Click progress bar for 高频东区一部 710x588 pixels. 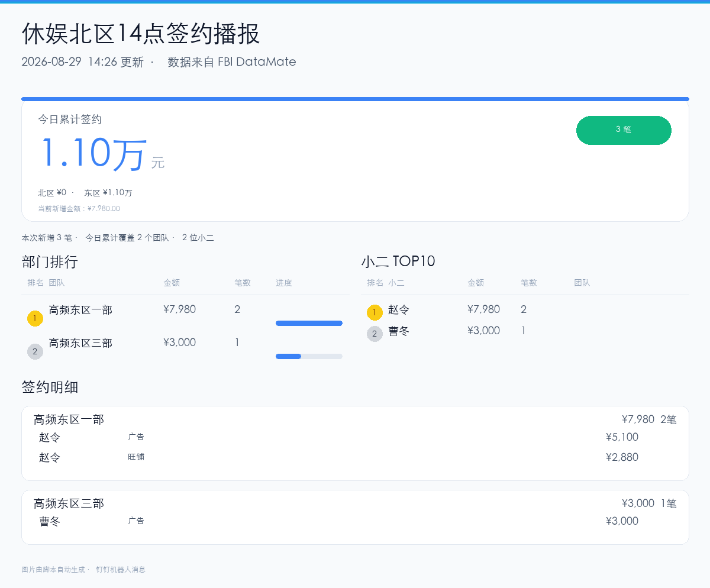pos(309,323)
